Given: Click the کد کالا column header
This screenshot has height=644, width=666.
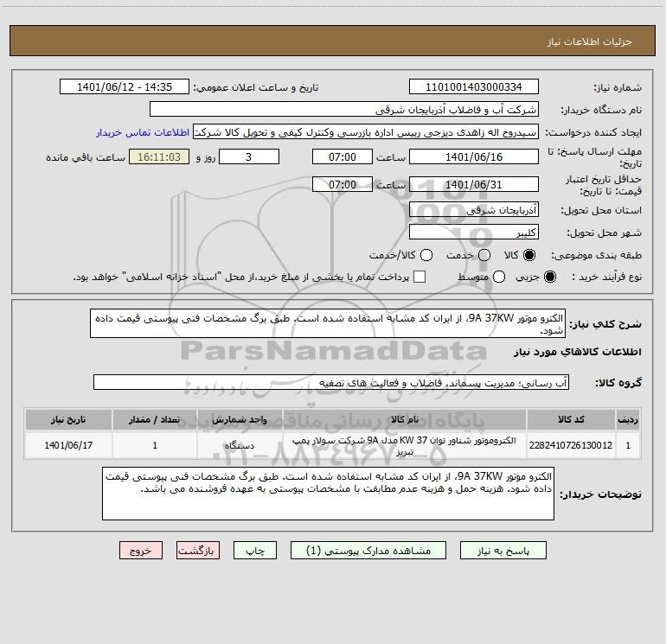Looking at the screenshot, I should point(571,419).
